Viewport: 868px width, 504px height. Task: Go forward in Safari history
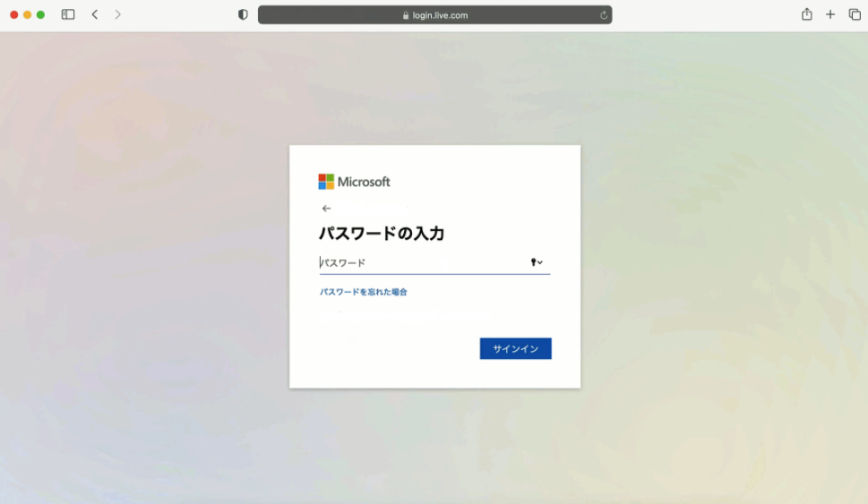tap(117, 15)
